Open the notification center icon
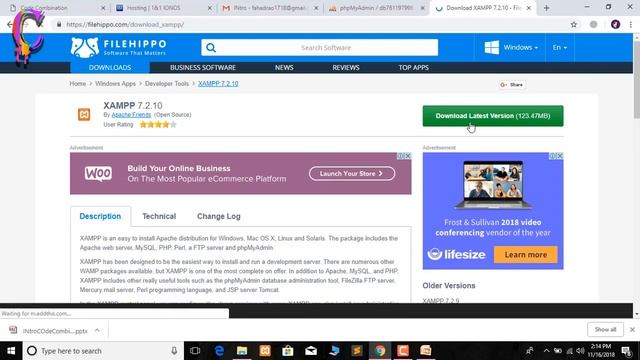Screen dimensions: 640x360 [x=627, y=351]
